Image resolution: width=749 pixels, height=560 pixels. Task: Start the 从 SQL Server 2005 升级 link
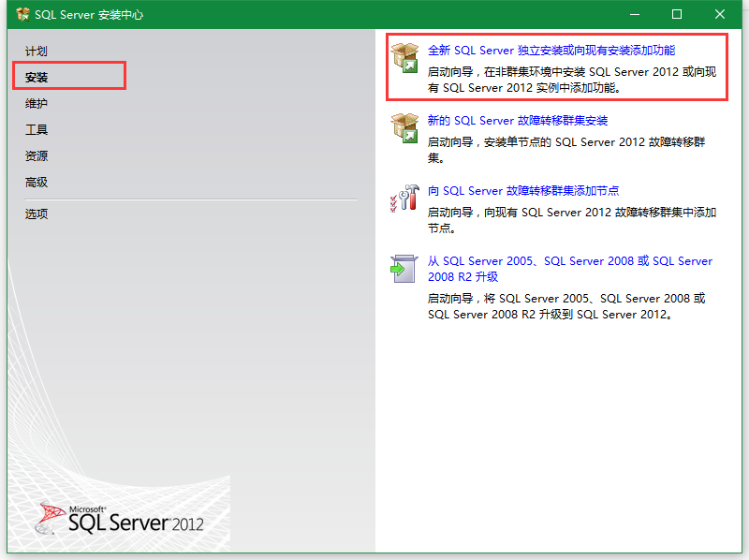point(569,261)
